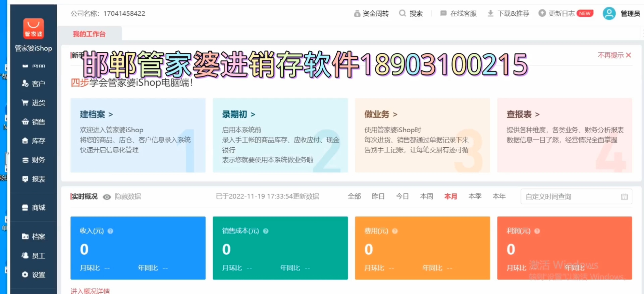Expand 建档案 > step card
This screenshot has width=644, height=294.
pos(138,135)
